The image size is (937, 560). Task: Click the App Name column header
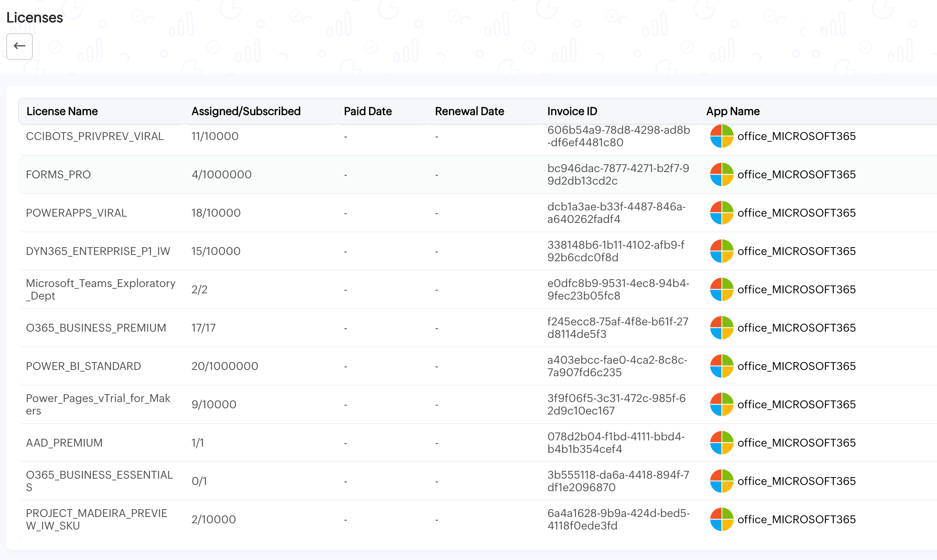(x=733, y=111)
